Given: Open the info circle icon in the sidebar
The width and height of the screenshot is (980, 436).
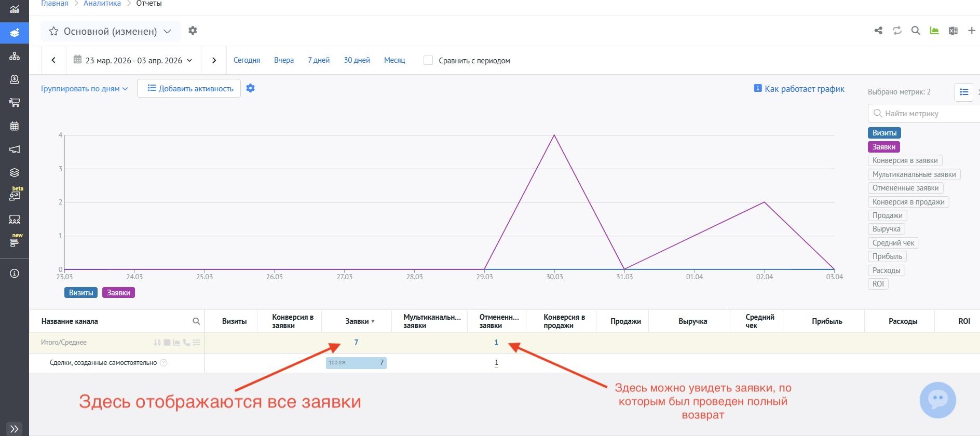Looking at the screenshot, I should click(x=15, y=273).
